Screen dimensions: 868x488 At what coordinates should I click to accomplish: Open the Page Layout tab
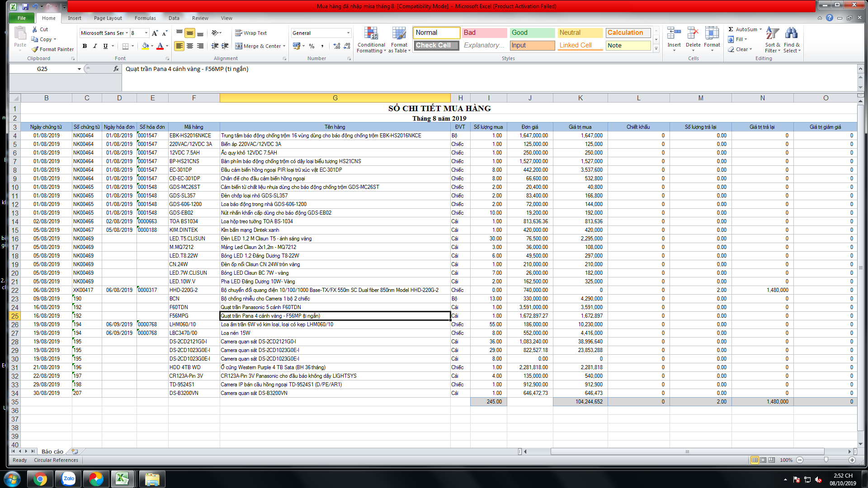[x=108, y=18]
